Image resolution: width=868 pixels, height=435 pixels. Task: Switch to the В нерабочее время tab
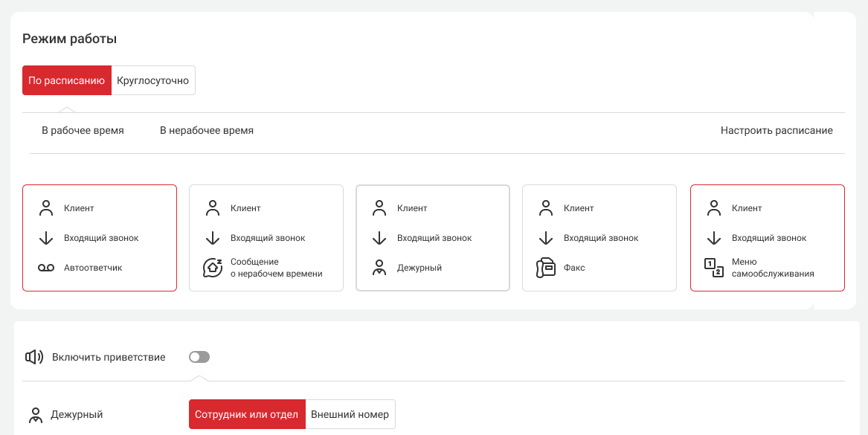(x=207, y=130)
